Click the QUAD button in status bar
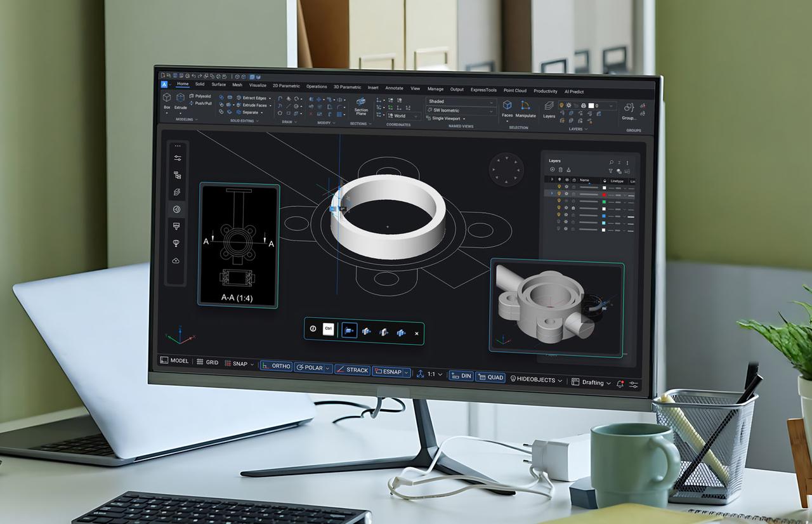This screenshot has height=524, width=812. (492, 376)
